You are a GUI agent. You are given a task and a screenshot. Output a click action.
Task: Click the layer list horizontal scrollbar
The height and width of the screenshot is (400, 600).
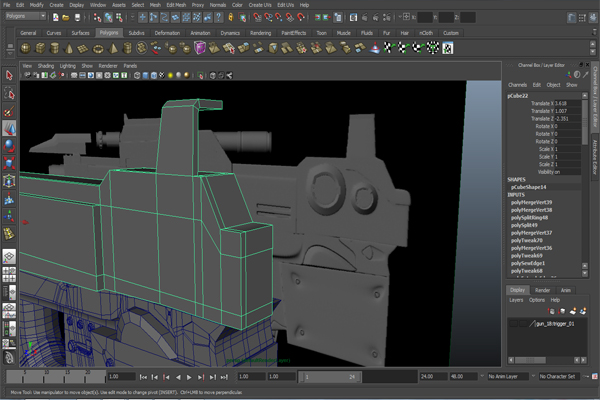[x=530, y=360]
